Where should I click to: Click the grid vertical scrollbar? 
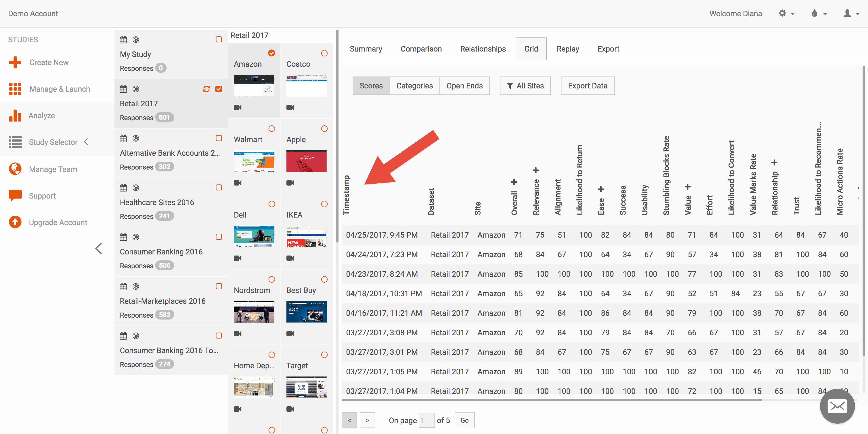[864, 210]
